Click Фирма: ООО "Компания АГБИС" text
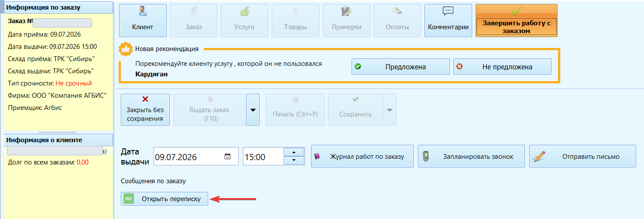The width and height of the screenshot is (644, 219). [x=57, y=95]
